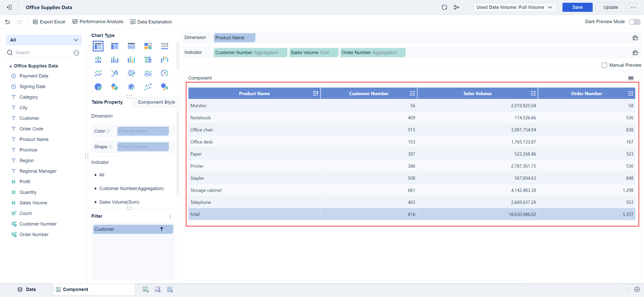Viewport: 644px width, 297px height.
Task: Switch to the Component Style tab
Action: 156,102
